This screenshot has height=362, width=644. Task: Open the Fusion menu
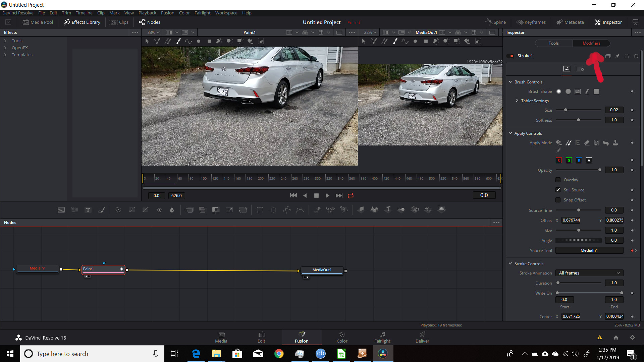point(167,13)
